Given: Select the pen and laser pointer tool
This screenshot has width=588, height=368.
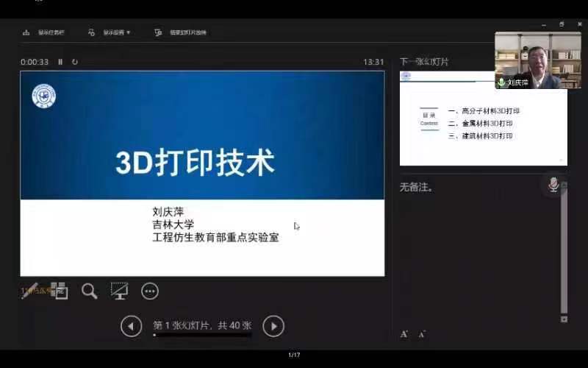Looking at the screenshot, I should 29,291.
